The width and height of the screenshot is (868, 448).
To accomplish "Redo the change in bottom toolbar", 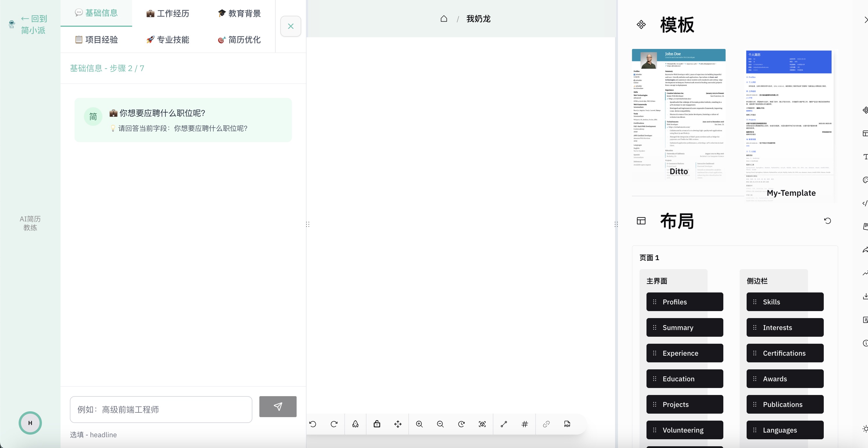I will pos(334,424).
